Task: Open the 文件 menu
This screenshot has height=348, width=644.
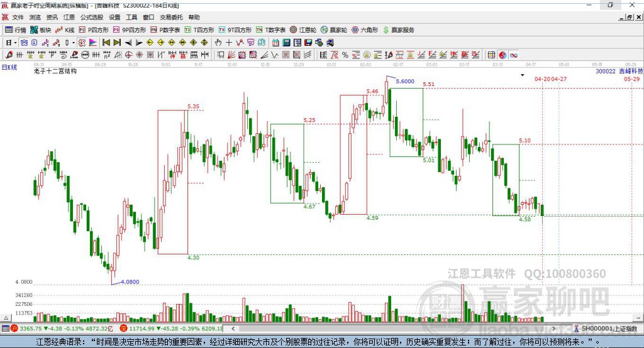Action: (x=18, y=17)
